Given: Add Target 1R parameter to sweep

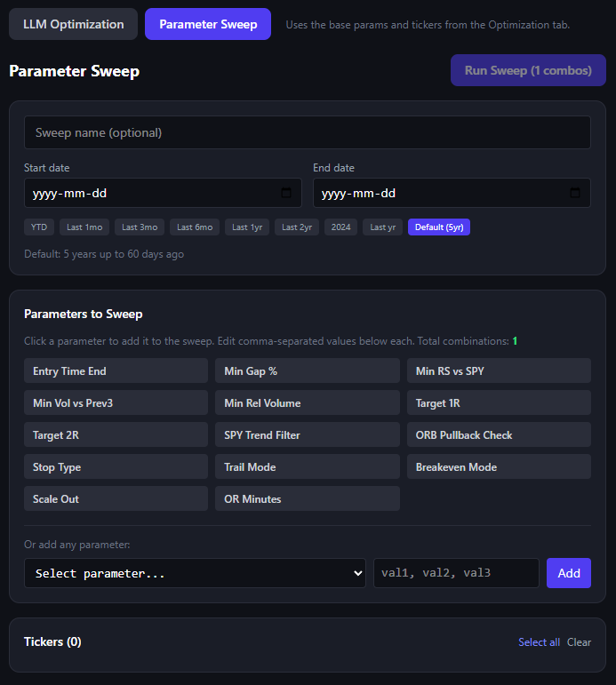Looking at the screenshot, I should 499,402.
